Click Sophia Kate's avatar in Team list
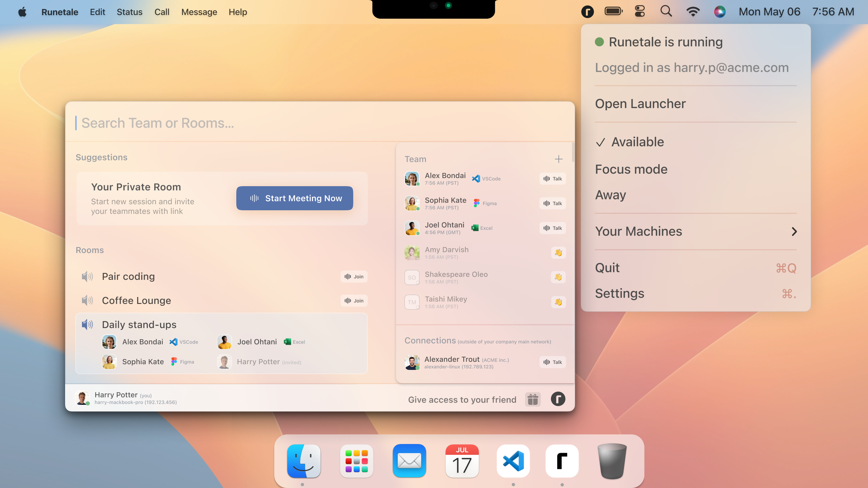Screen dimensions: 868x488 tap(412, 203)
